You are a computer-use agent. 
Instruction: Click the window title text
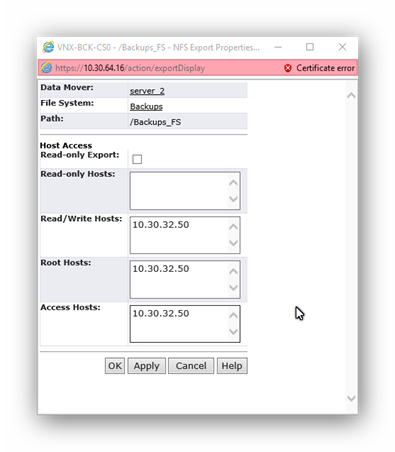tap(158, 47)
